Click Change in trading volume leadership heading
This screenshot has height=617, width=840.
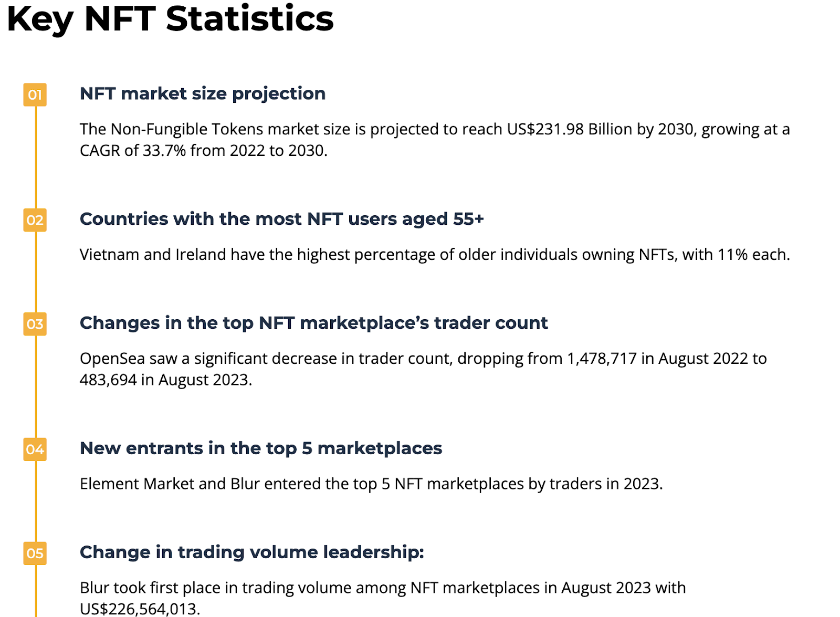pos(252,553)
